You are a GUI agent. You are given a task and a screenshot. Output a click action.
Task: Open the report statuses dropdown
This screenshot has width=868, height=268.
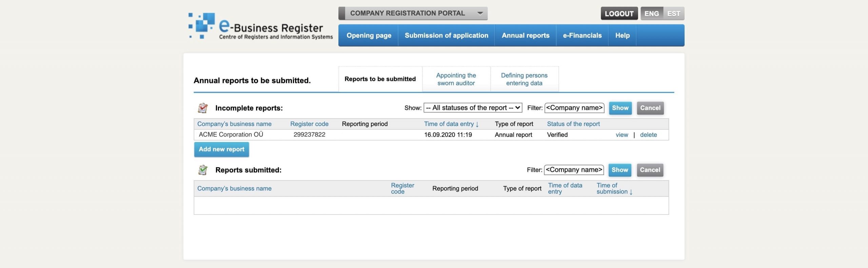point(473,108)
